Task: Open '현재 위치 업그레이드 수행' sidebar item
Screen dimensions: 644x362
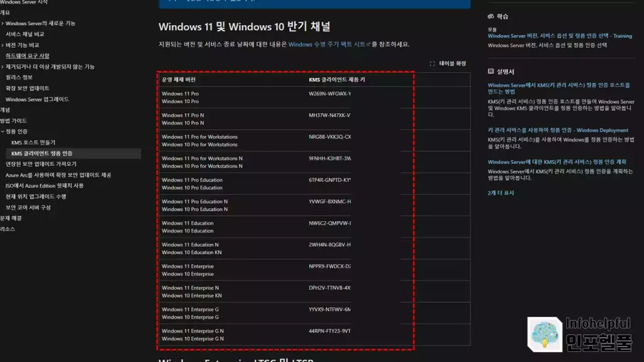Action: click(36, 197)
